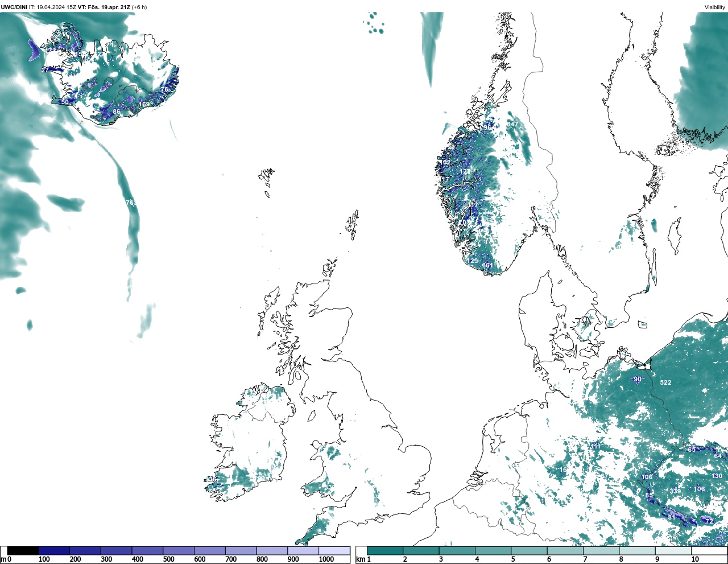Click the '90' value near the German coast
This screenshot has width=728, height=564.
(x=638, y=380)
